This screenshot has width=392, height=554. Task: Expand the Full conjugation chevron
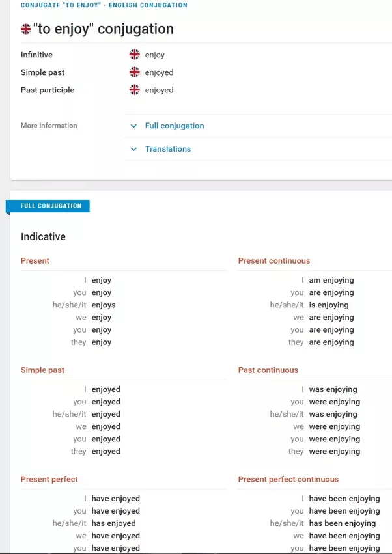(x=133, y=126)
